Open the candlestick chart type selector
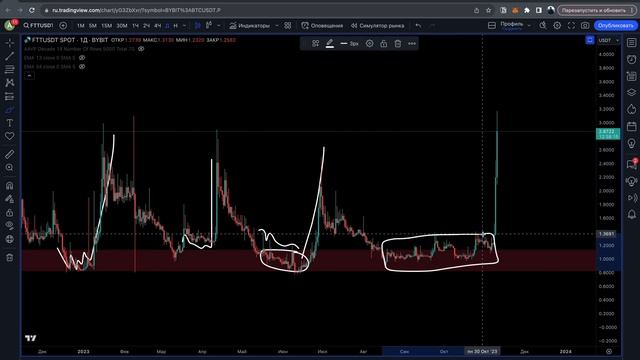This screenshot has height=360, width=640. tap(198, 26)
